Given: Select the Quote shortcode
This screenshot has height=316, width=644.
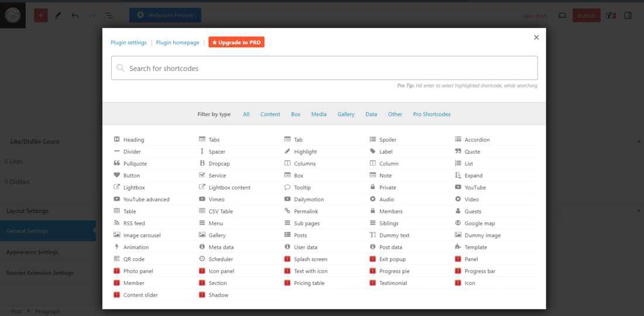Looking at the screenshot, I should (x=467, y=152).
